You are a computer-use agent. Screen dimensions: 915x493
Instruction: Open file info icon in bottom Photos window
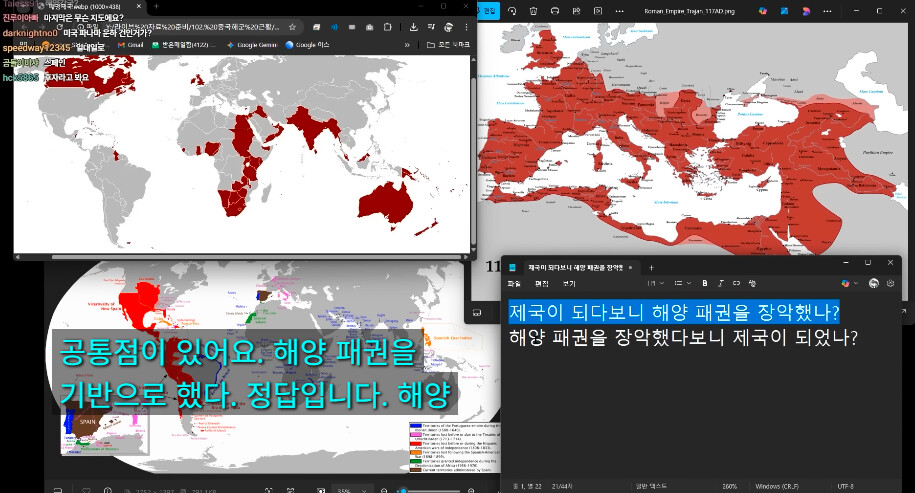[107, 491]
